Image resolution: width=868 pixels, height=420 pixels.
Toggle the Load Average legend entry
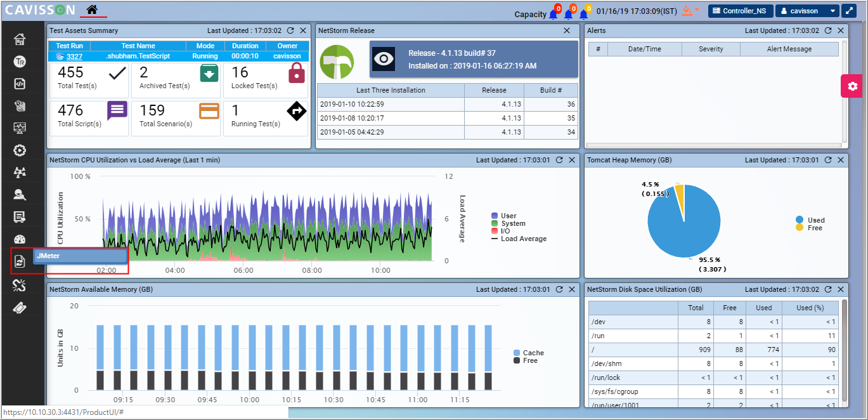(x=519, y=239)
